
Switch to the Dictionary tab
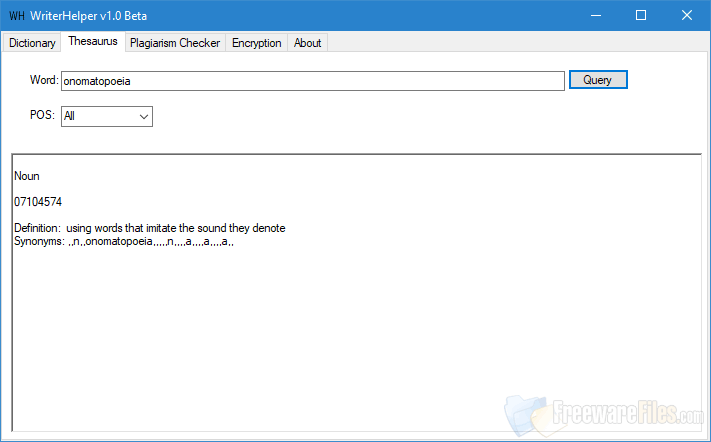tap(32, 43)
